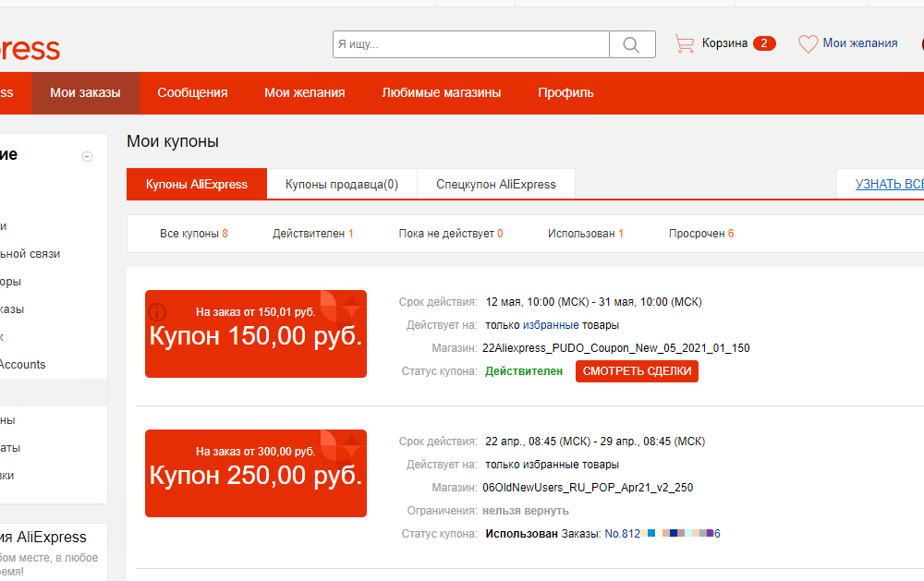Click the AliExpress logo
This screenshot has width=924, height=581.
click(30, 49)
